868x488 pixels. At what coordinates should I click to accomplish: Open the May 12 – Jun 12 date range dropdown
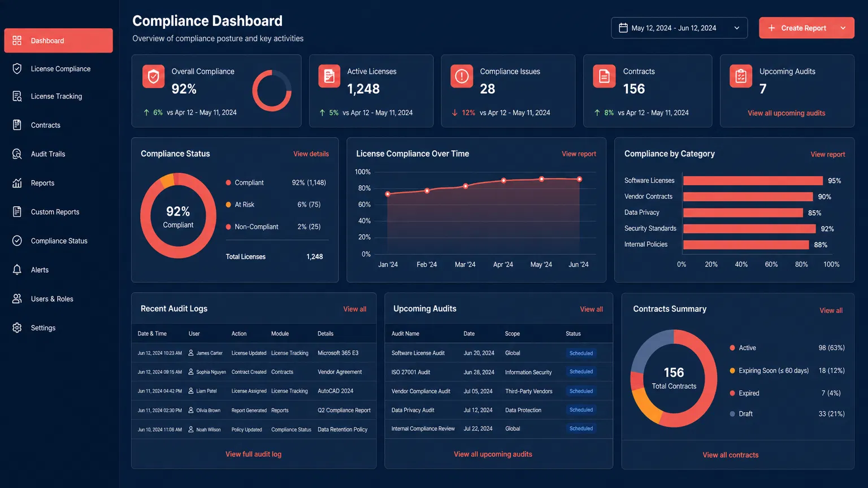point(679,28)
